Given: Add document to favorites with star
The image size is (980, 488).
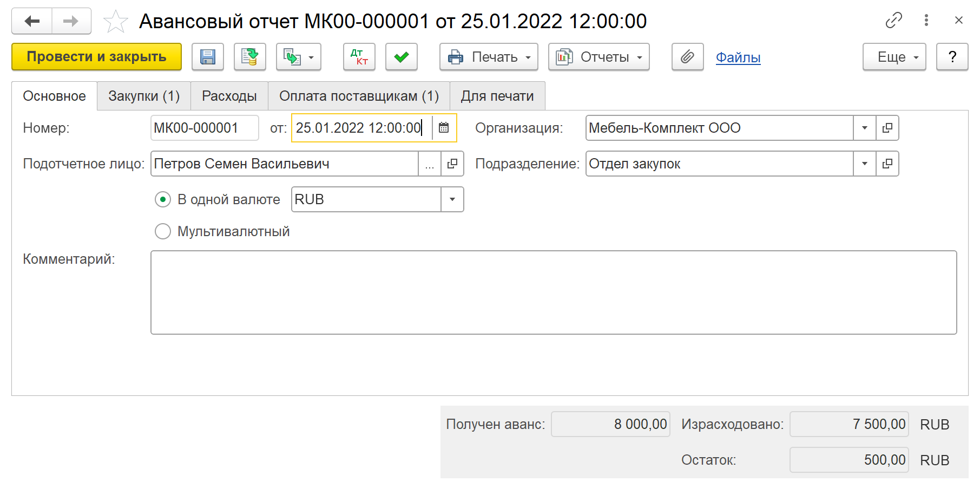Looking at the screenshot, I should click(x=115, y=22).
